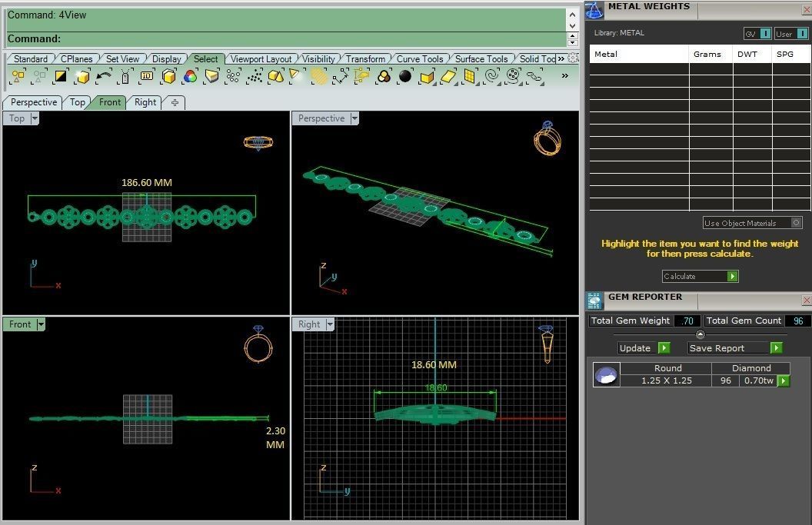Click the yellow box Select Polysurfaces icon

[x=169, y=77]
